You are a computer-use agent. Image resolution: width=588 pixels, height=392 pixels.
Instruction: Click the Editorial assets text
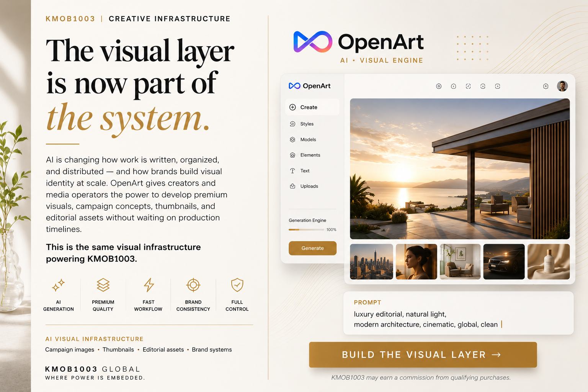pyautogui.click(x=163, y=350)
